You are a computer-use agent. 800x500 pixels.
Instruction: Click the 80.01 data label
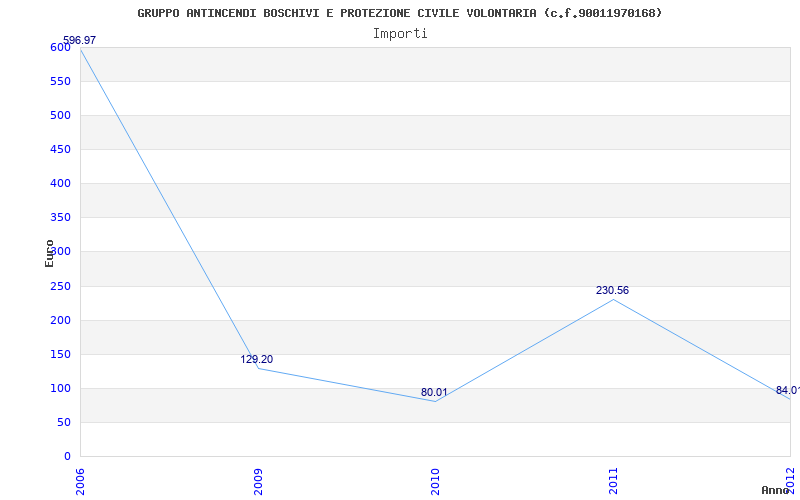pyautogui.click(x=434, y=392)
